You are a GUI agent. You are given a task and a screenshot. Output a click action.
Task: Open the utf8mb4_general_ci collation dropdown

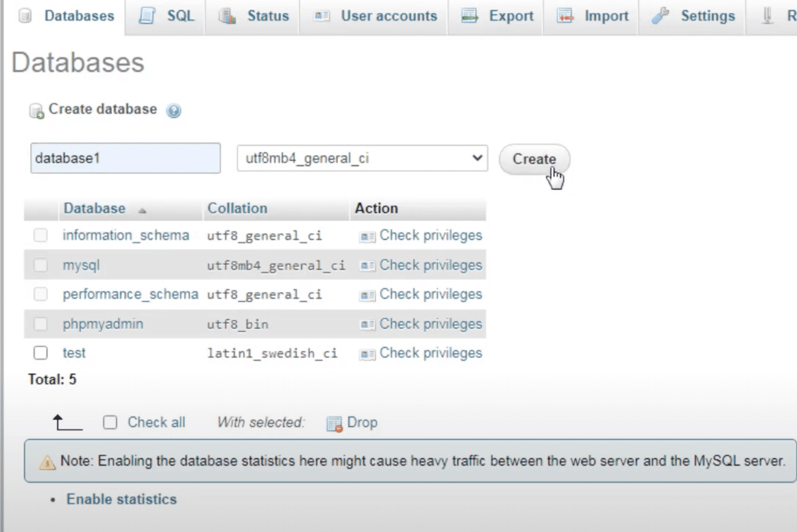pyautogui.click(x=362, y=158)
